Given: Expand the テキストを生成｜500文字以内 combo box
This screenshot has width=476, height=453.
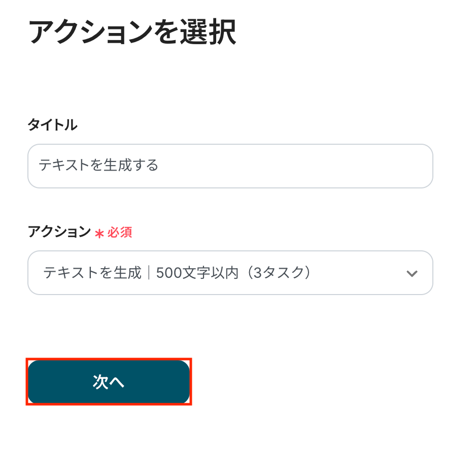Looking at the screenshot, I should [x=230, y=273].
